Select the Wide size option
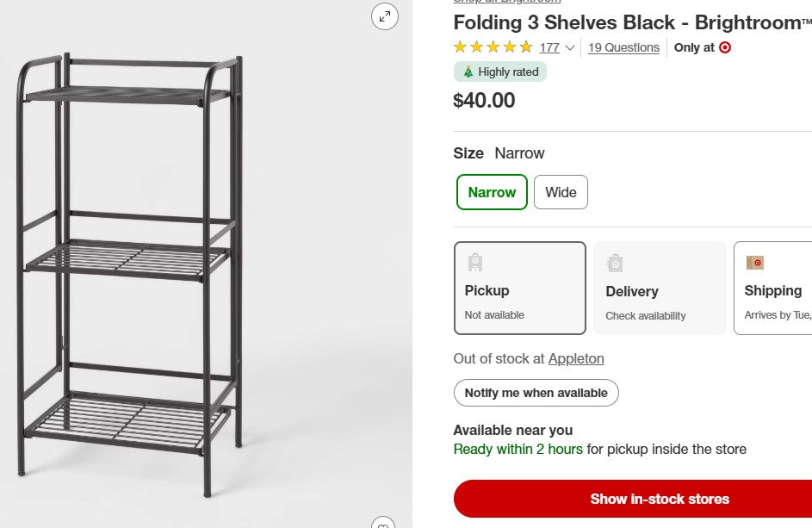The height and width of the screenshot is (528, 812). point(561,192)
